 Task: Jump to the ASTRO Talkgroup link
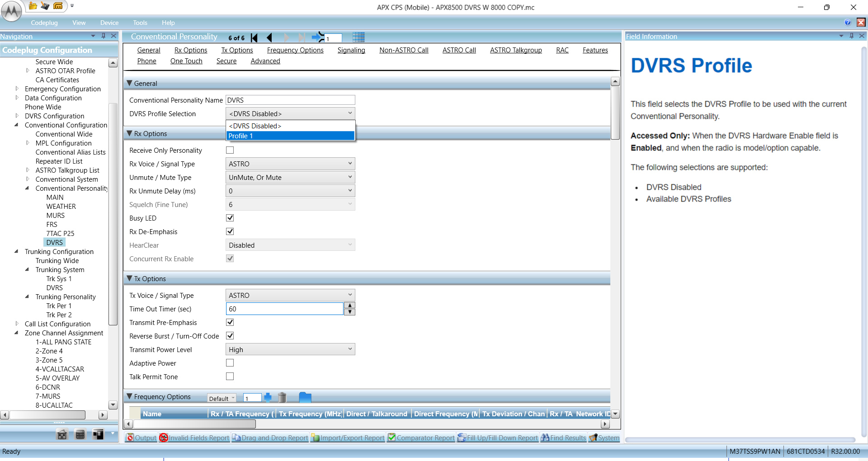tap(516, 50)
